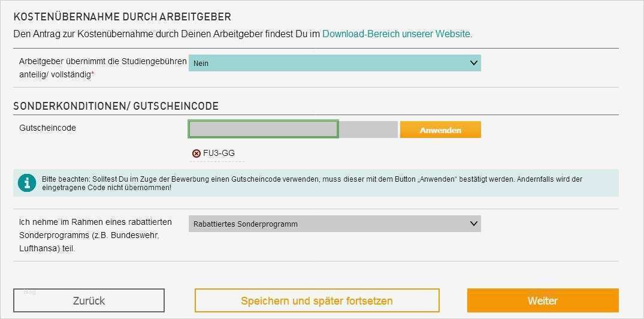Remove the applied FU3-GG voucher code
The height and width of the screenshot is (319, 644).
(x=196, y=154)
